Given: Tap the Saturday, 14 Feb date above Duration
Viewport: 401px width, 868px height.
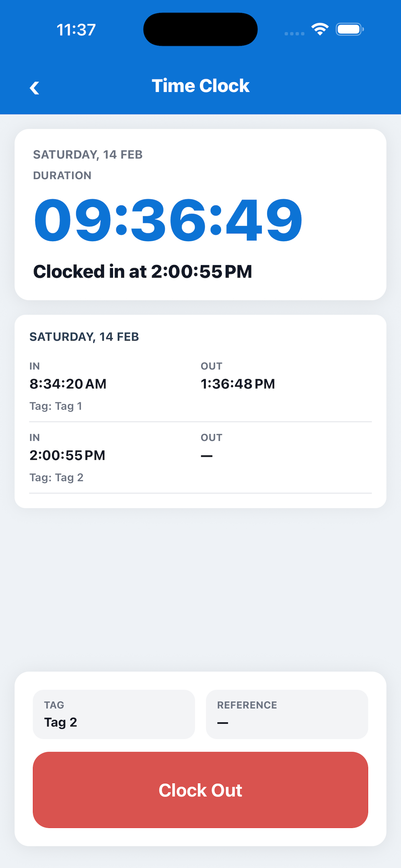Looking at the screenshot, I should click(87, 155).
